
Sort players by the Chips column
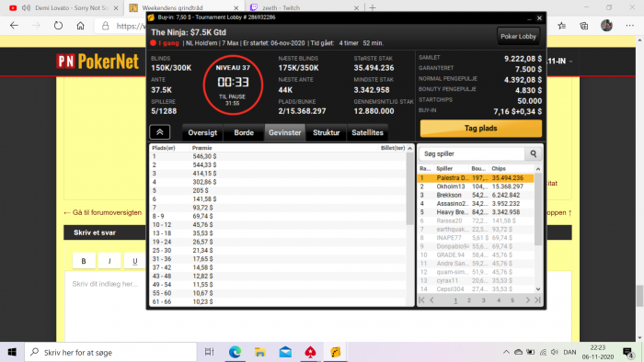(512, 168)
